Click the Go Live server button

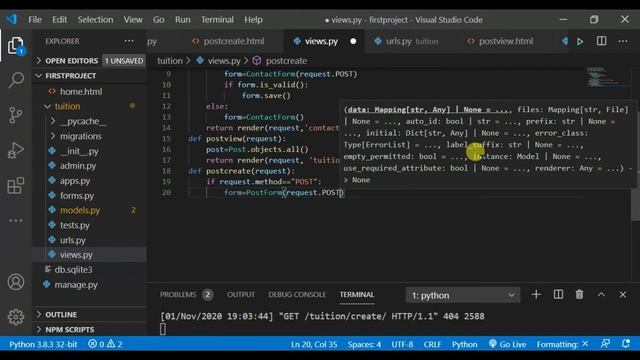coord(507,344)
